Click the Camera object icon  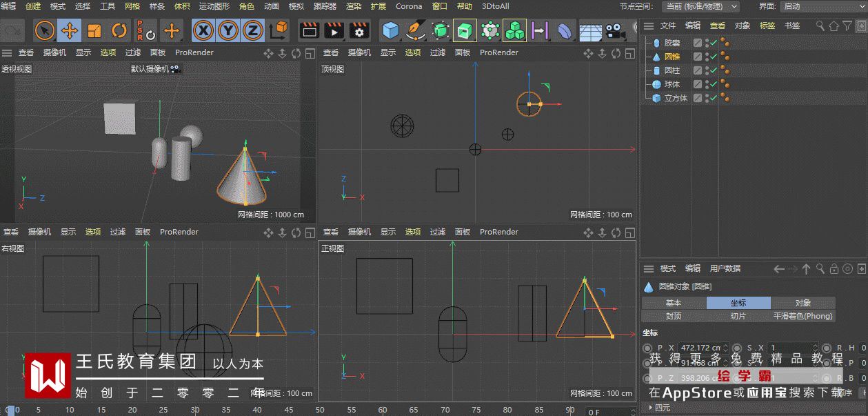(614, 30)
